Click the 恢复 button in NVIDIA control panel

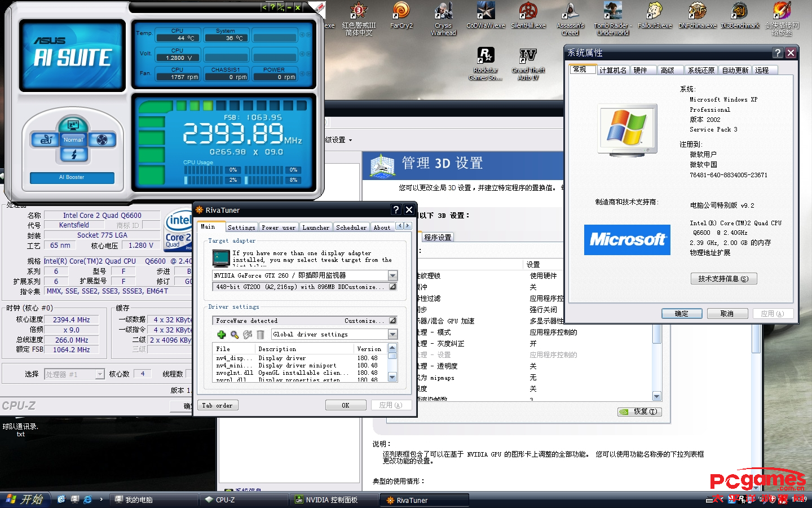(639, 411)
